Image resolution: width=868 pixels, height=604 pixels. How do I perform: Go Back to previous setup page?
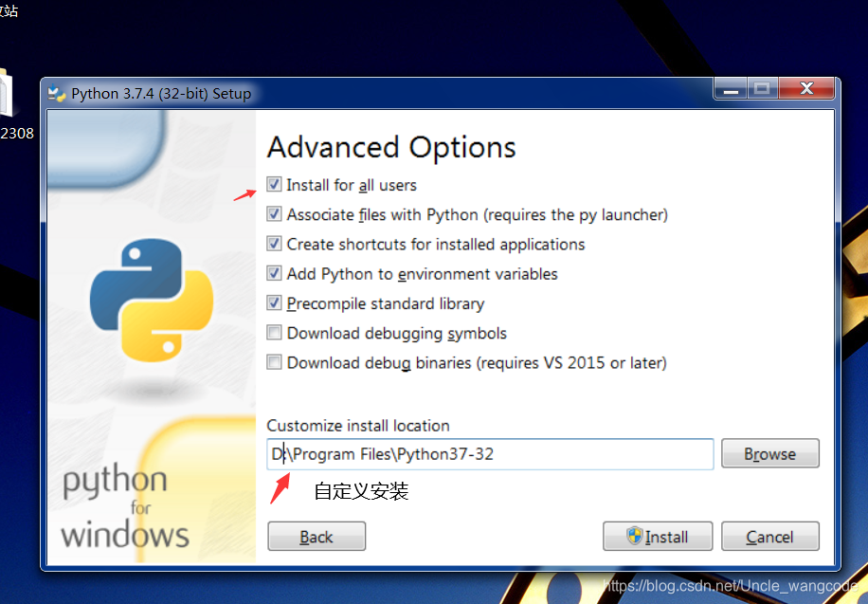tap(316, 537)
